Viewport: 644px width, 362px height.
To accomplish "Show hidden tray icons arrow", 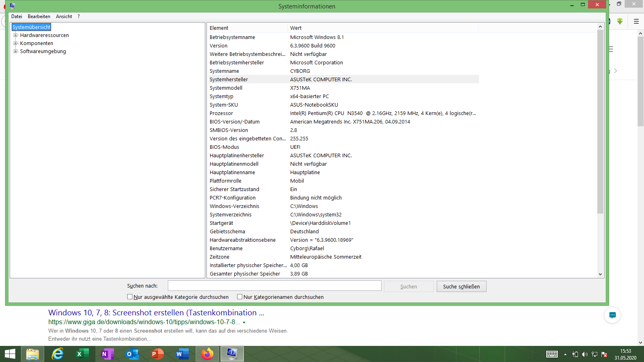I will [x=565, y=354].
